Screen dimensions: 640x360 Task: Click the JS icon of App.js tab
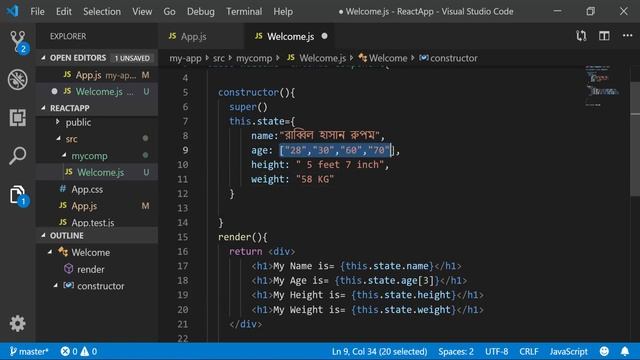172,36
